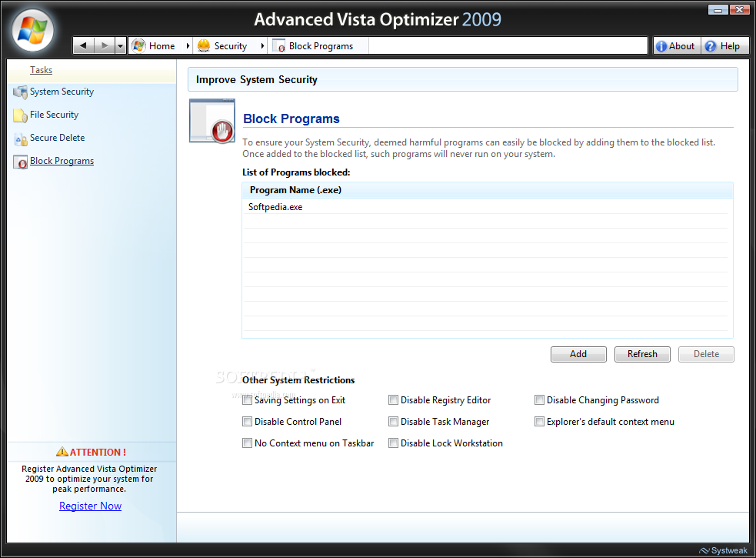Click the Block Programs sidebar icon
This screenshot has width=756, height=558.
tap(20, 162)
